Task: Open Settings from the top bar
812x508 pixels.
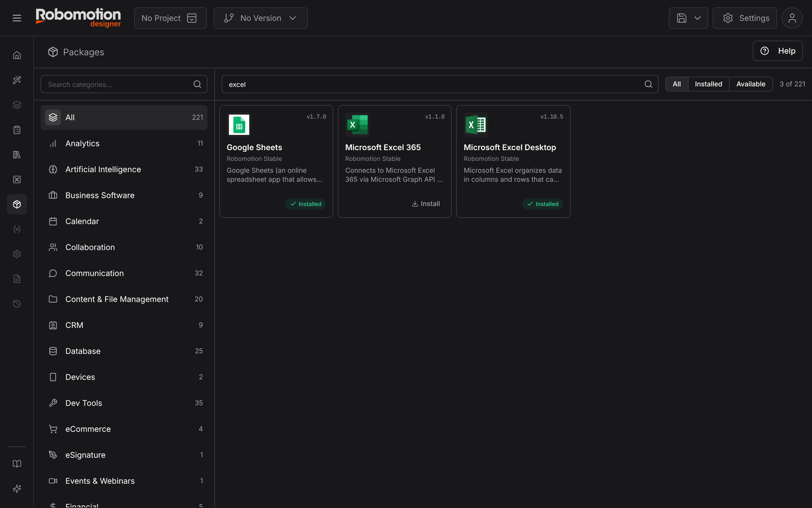Action: click(x=745, y=18)
